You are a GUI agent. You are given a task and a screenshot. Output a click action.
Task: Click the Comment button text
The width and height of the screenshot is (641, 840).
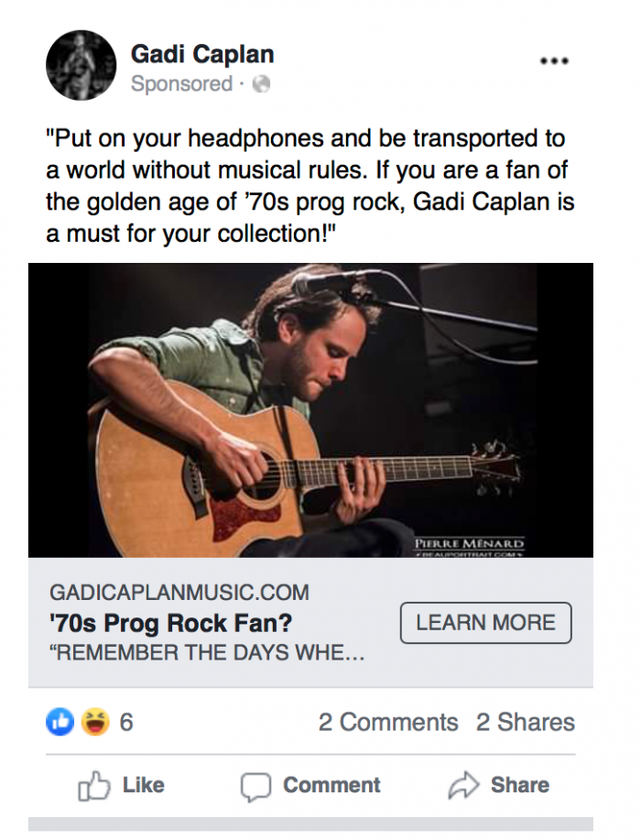click(x=331, y=785)
